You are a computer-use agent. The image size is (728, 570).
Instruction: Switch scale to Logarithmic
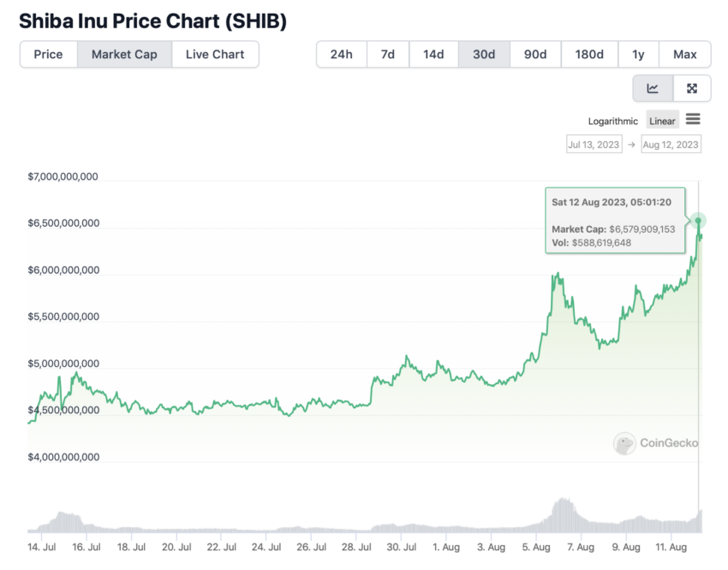[x=613, y=121]
